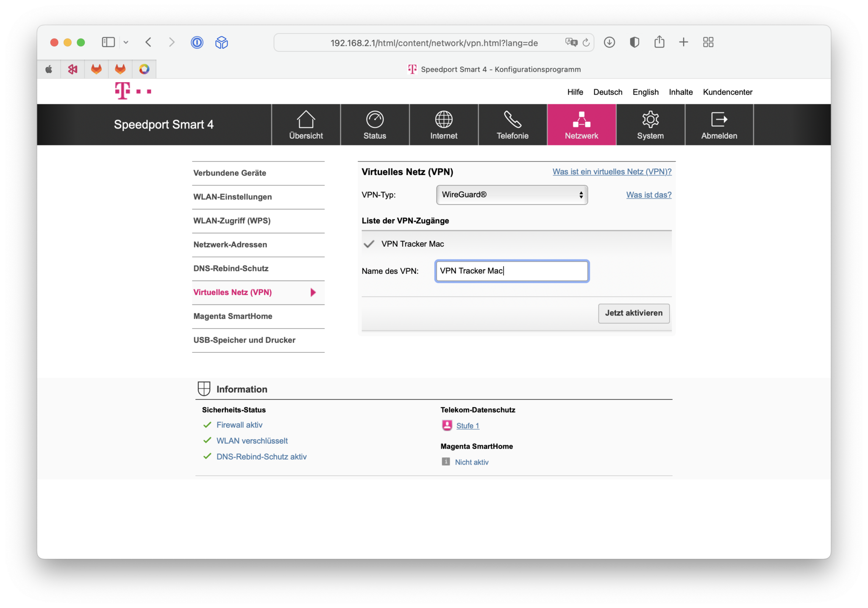The height and width of the screenshot is (608, 868).
Task: Switch language to English
Action: click(x=645, y=92)
